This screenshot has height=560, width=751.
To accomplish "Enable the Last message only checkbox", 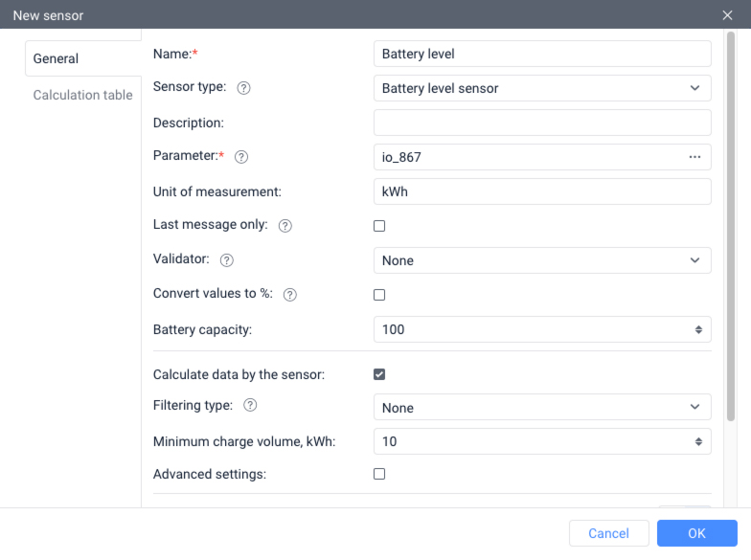I will coord(379,226).
